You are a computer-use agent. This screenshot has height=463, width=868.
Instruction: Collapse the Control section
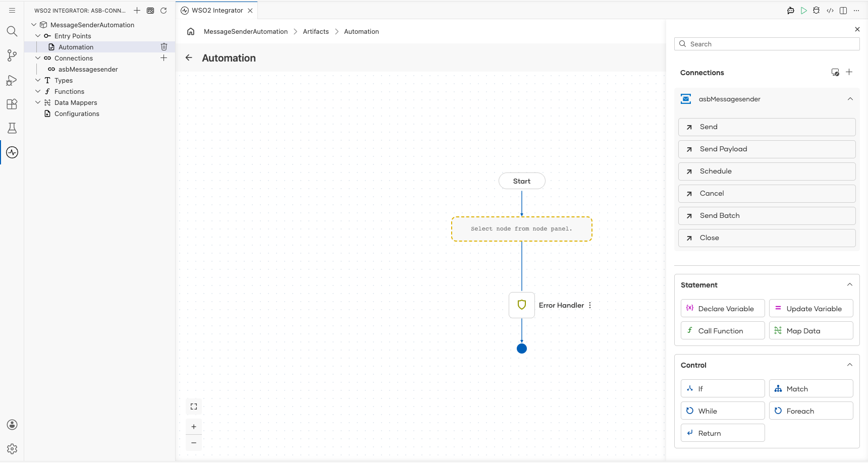point(850,365)
